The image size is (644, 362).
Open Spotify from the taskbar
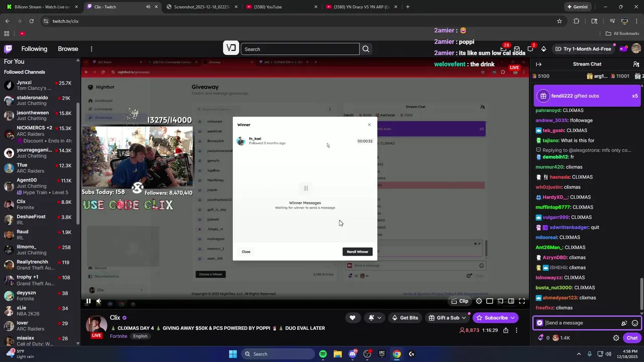pyautogui.click(x=323, y=354)
